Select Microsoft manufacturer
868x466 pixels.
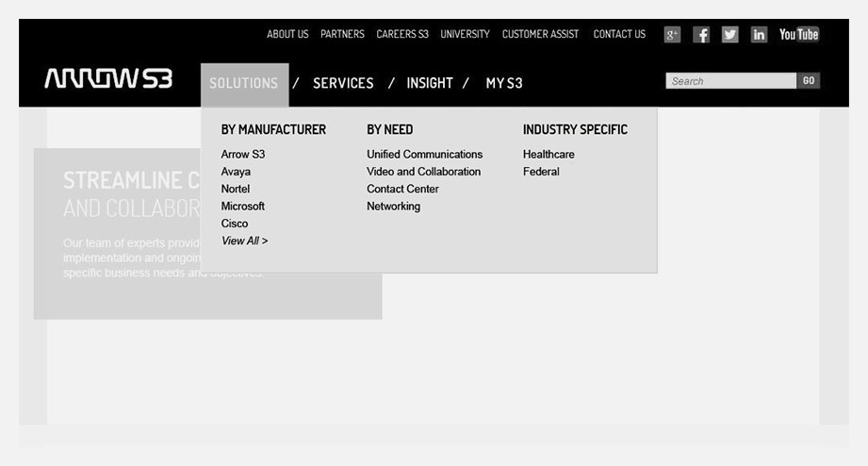[243, 207]
